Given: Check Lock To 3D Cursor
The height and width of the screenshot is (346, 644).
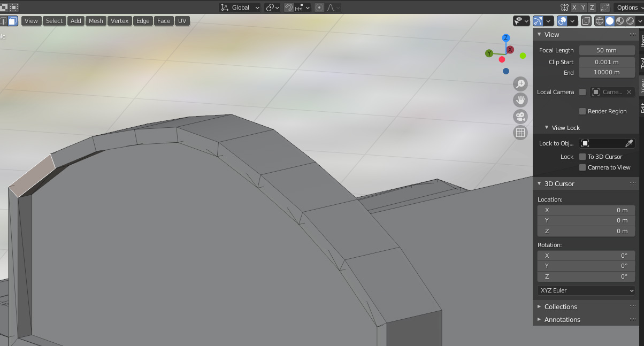Looking at the screenshot, I should (582, 157).
